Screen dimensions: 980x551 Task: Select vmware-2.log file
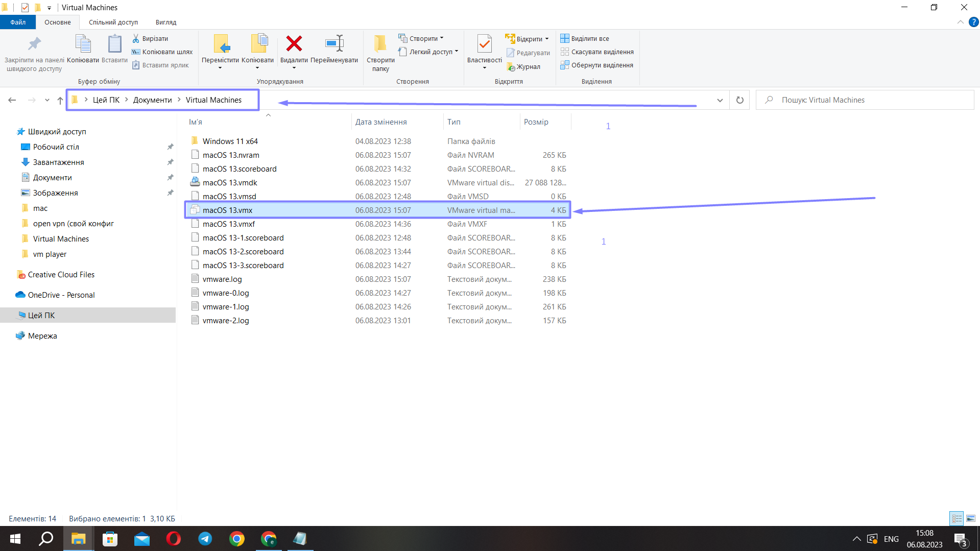226,320
